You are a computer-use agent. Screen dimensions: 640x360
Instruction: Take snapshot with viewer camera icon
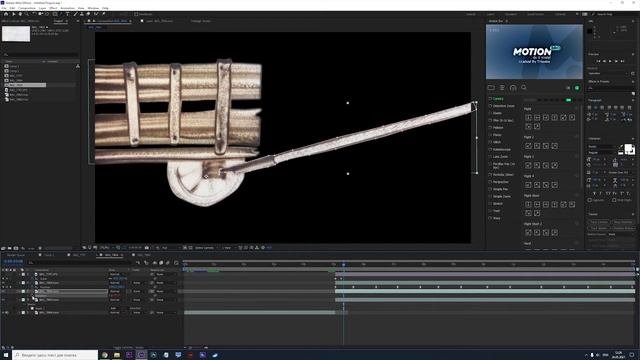click(x=147, y=247)
